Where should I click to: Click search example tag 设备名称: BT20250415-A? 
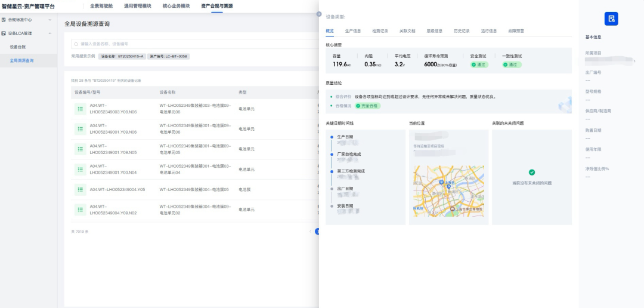point(122,56)
